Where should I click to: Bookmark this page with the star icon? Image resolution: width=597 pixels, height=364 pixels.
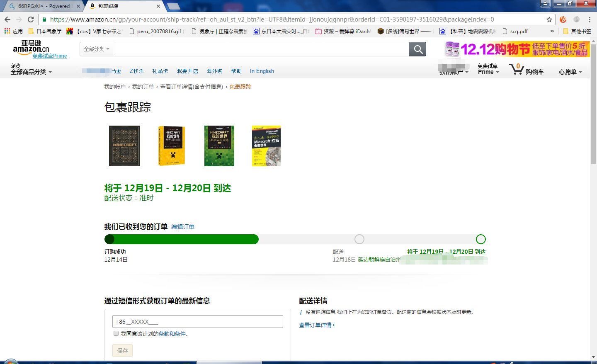[x=549, y=19]
